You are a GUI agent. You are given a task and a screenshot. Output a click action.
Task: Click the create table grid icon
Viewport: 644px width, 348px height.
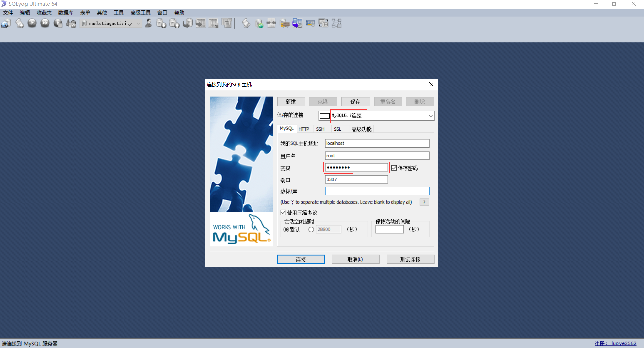tap(214, 23)
